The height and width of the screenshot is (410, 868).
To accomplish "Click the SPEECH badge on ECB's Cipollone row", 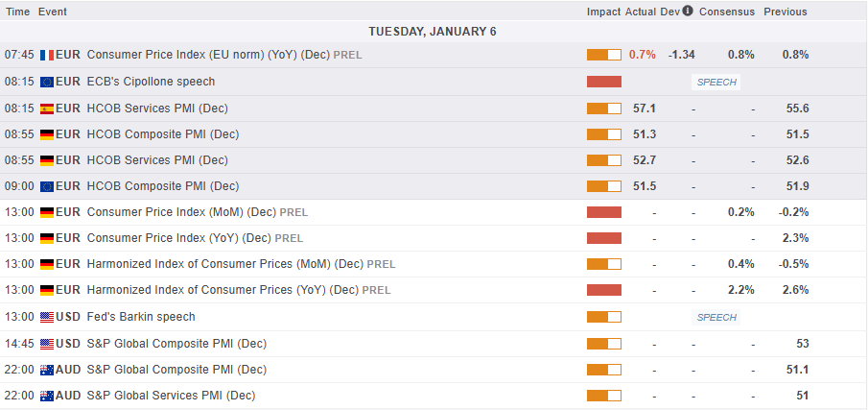I will click(x=716, y=82).
